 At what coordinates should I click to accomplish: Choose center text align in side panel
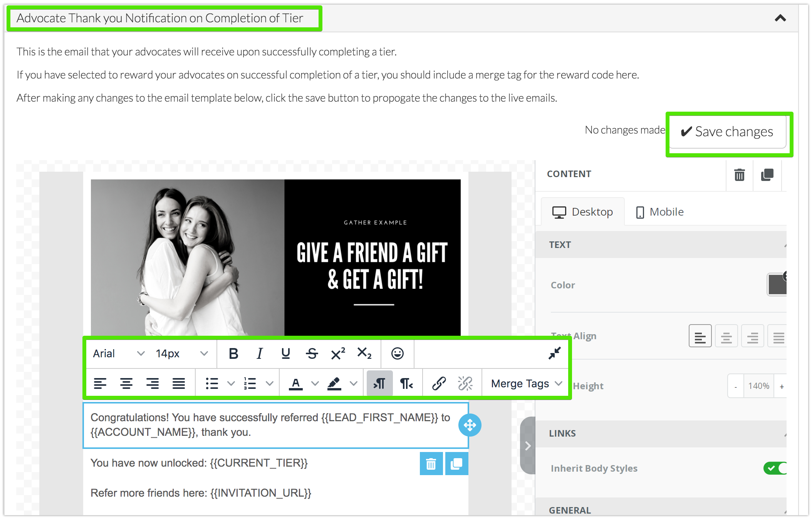(726, 336)
